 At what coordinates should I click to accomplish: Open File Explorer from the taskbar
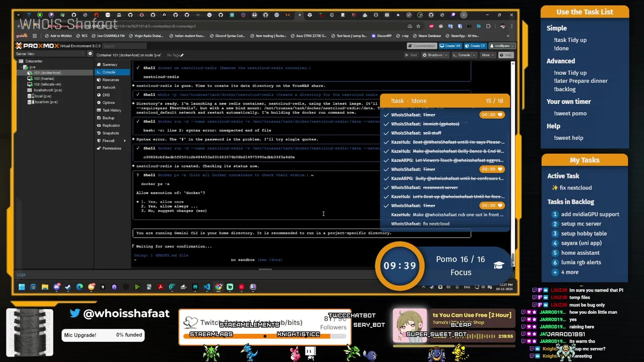click(45, 287)
